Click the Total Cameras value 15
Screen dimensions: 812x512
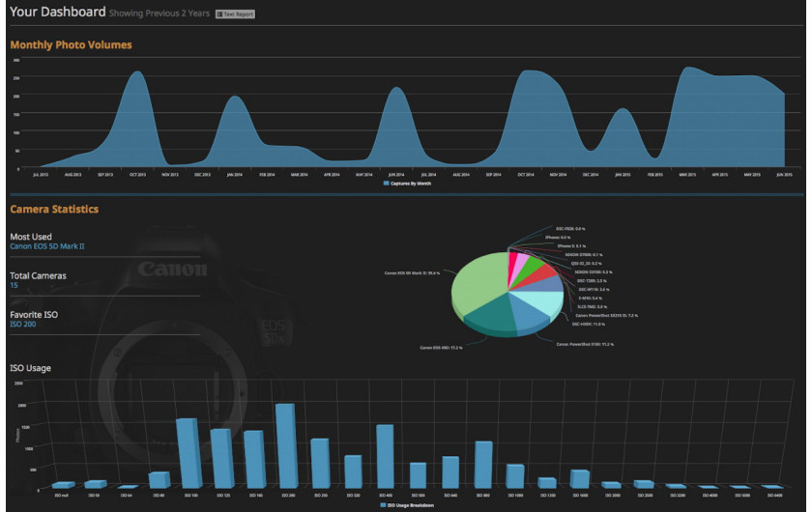coord(14,285)
